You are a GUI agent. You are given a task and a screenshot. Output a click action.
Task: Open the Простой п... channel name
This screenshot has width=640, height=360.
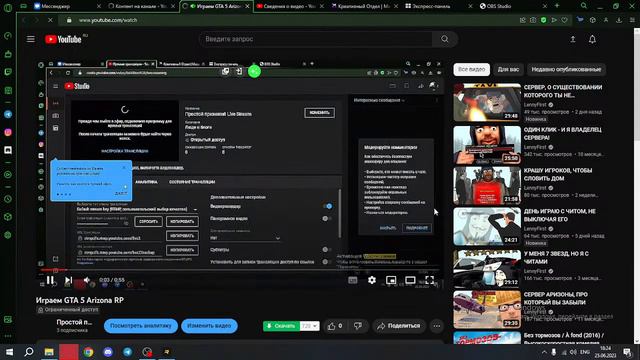coord(74,322)
